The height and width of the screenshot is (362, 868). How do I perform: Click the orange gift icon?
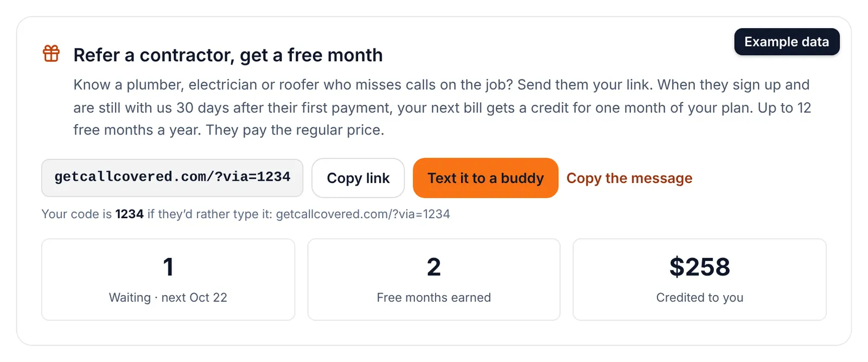pos(52,53)
